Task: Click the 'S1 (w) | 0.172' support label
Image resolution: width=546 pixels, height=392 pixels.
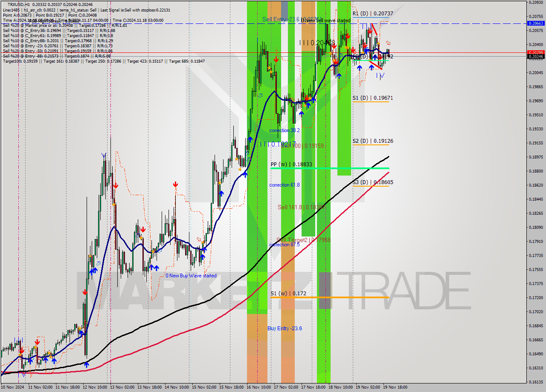Action: 288,294
